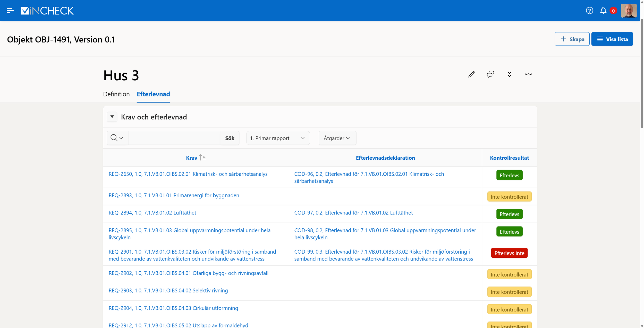Switch to the Definition tab
The image size is (644, 328).
point(116,94)
